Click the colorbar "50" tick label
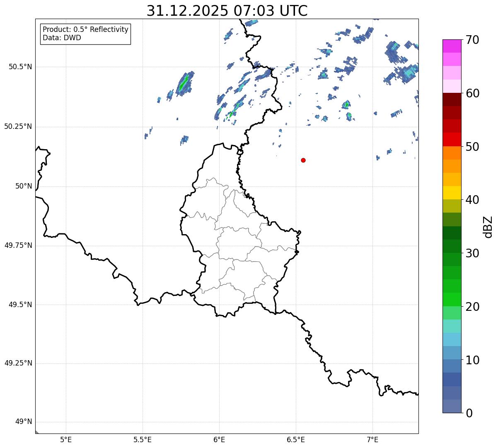The image size is (498, 448). (x=473, y=147)
